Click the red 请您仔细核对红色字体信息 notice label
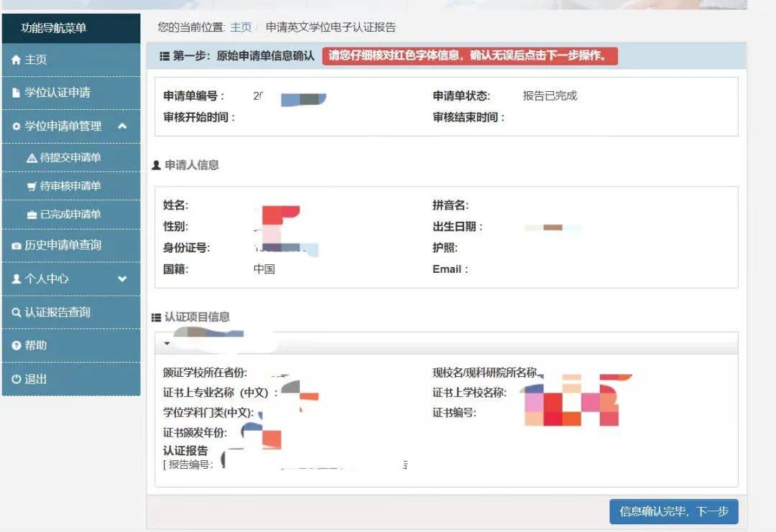Screen dimensions: 776x532 pyautogui.click(x=469, y=55)
